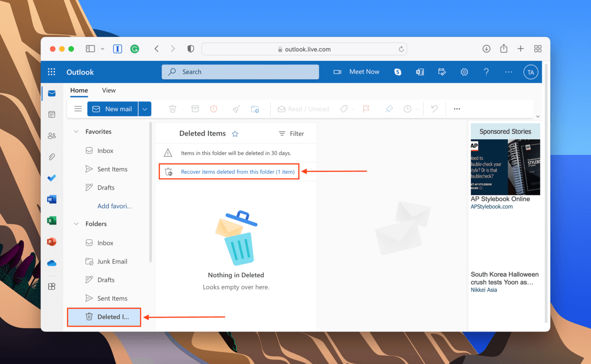Open the Settings gear icon
Viewport: 591px width, 364px height.
(x=464, y=72)
